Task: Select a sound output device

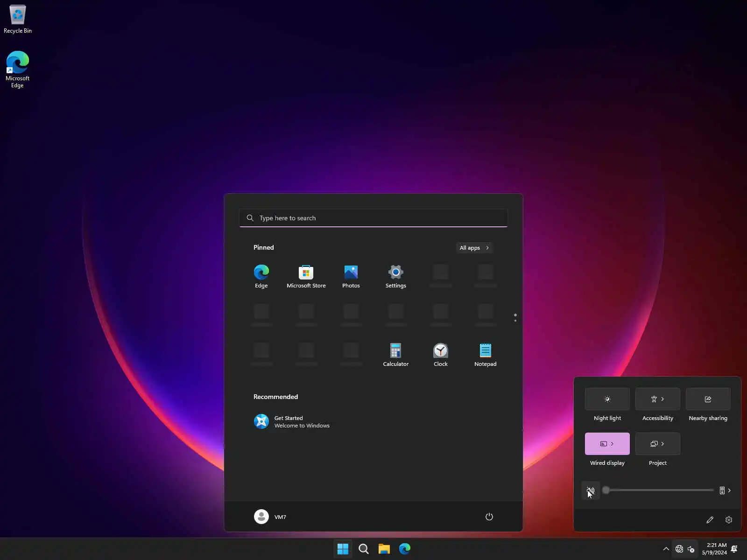Action: click(725, 490)
